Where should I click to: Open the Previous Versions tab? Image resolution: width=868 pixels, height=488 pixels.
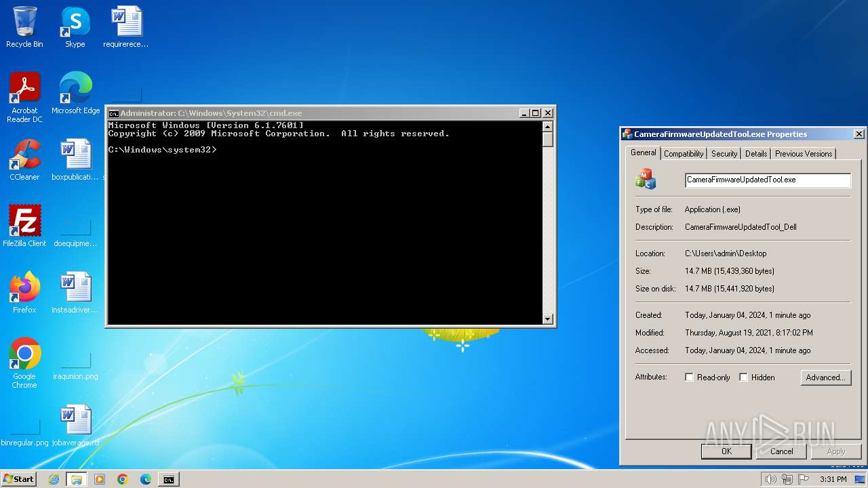tap(804, 154)
